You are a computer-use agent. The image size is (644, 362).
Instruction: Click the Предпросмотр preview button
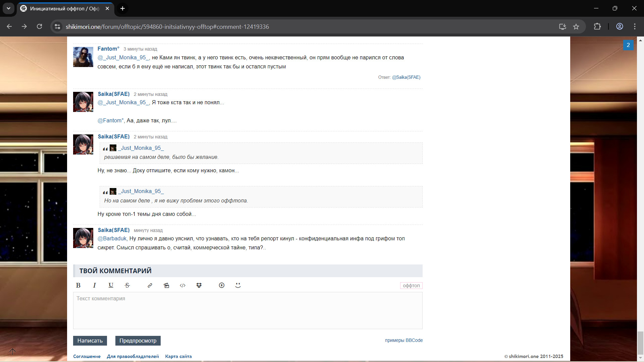[x=138, y=341]
